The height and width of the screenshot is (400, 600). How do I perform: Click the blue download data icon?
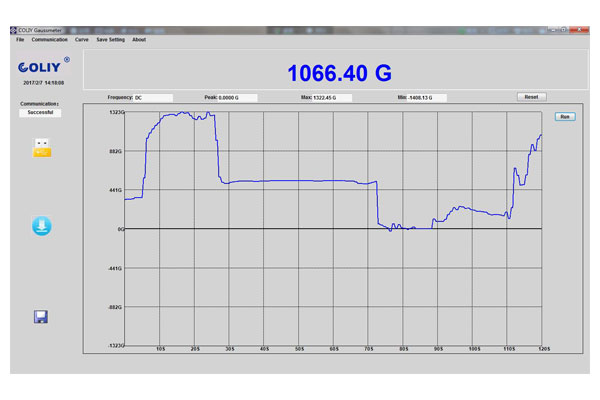(x=41, y=225)
